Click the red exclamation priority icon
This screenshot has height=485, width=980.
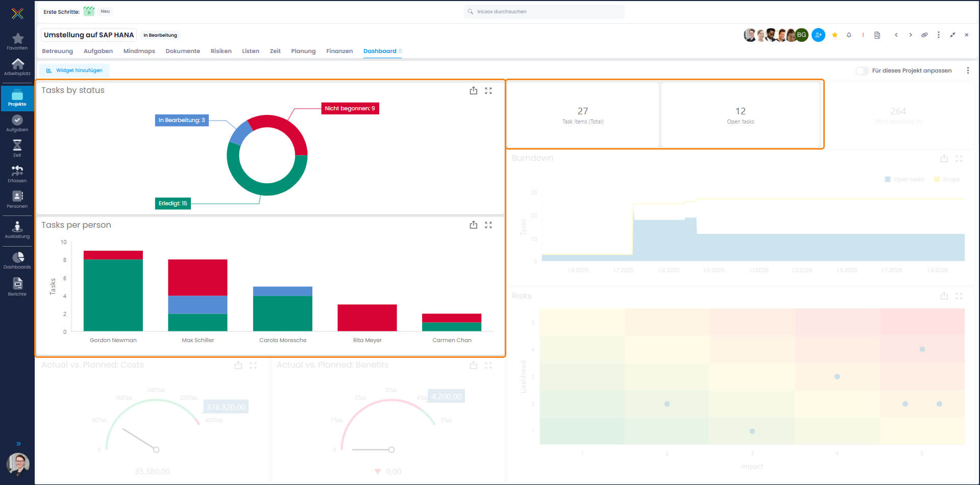pyautogui.click(x=863, y=35)
